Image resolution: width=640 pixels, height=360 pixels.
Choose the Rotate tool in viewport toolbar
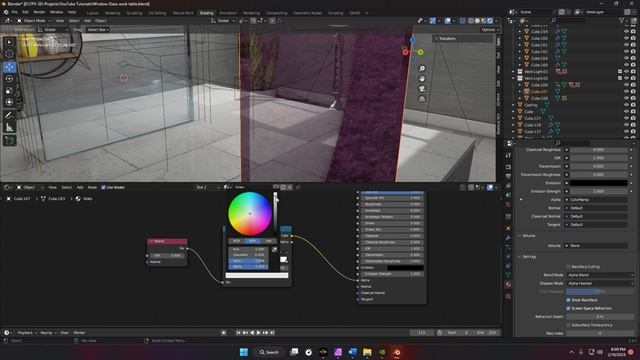(x=9, y=79)
